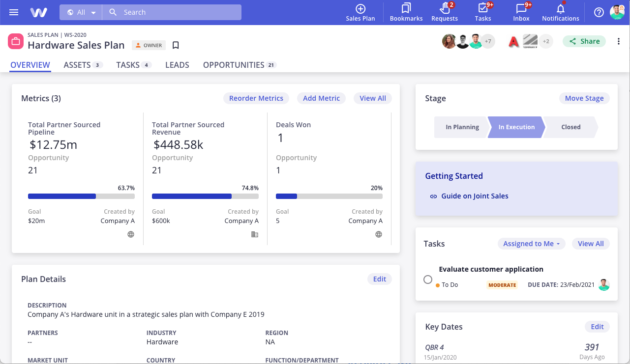Click Reorder Metrics button
The width and height of the screenshot is (630, 364).
tap(256, 98)
